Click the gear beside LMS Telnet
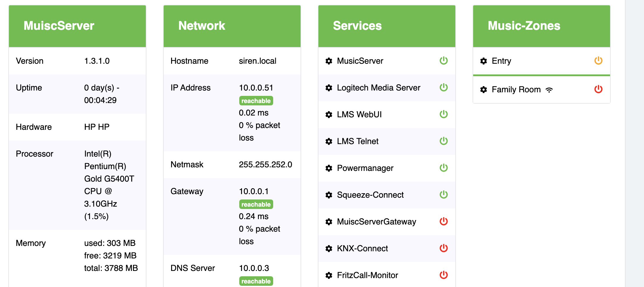The height and width of the screenshot is (287, 644). [x=329, y=141]
